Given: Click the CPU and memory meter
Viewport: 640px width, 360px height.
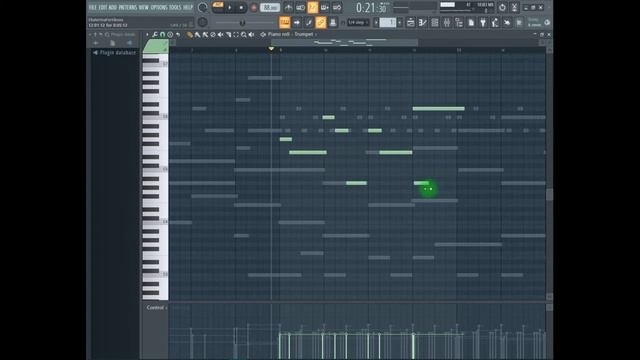Looking at the screenshot, I should tap(467, 7).
